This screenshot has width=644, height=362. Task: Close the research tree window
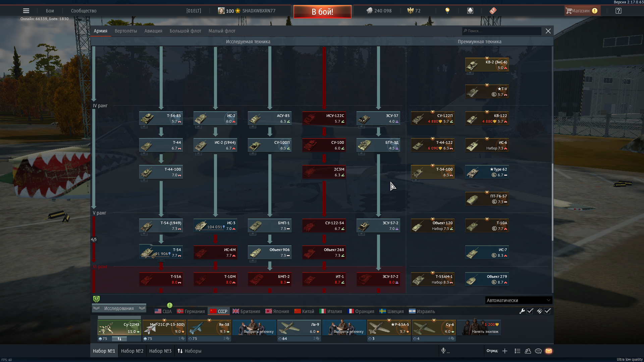[x=548, y=31]
